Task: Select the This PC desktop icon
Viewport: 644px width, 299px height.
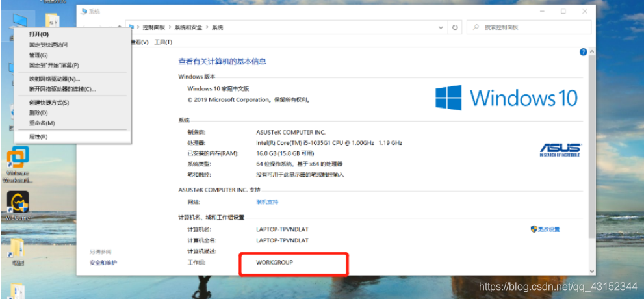Action: point(19,21)
